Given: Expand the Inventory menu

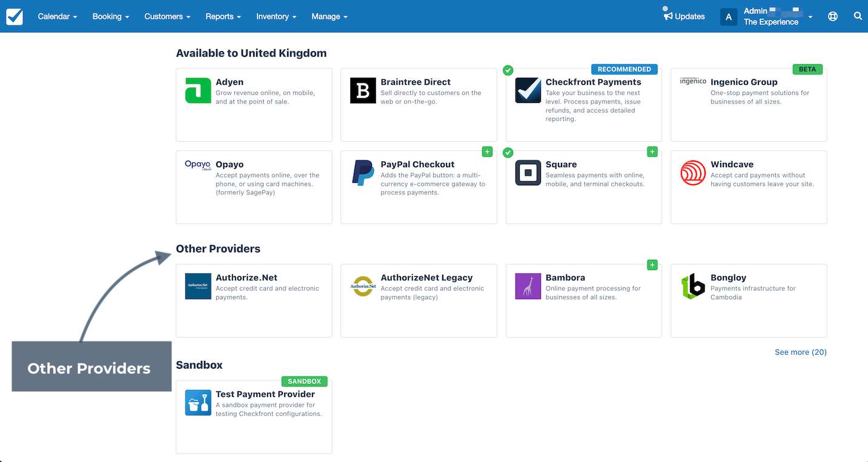Looking at the screenshot, I should click(276, 16).
